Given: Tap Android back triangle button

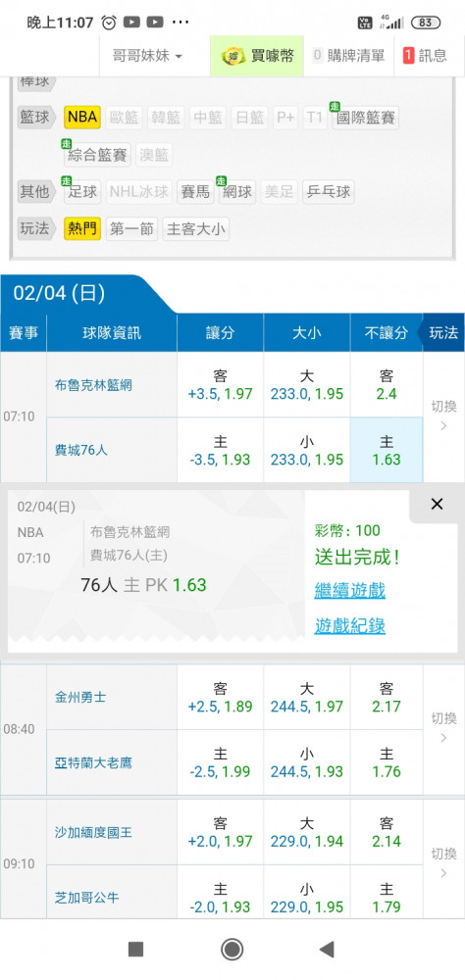Looking at the screenshot, I should click(x=326, y=950).
